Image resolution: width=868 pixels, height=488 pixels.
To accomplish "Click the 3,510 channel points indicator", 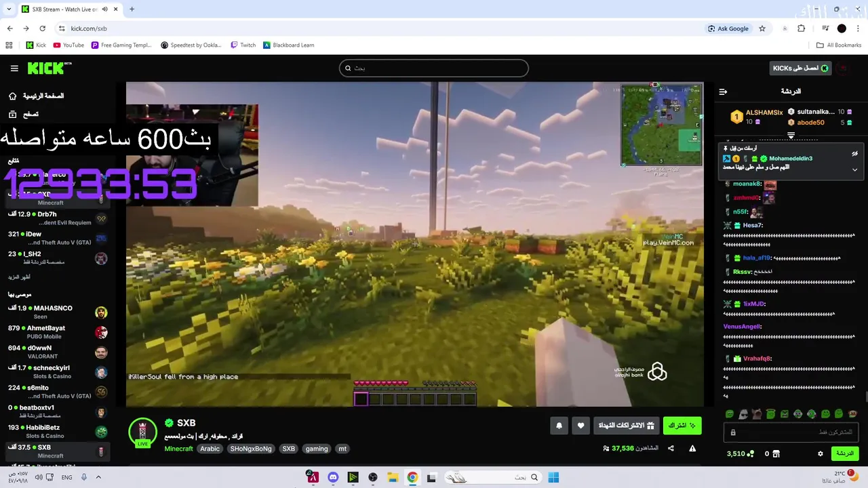I will (741, 453).
